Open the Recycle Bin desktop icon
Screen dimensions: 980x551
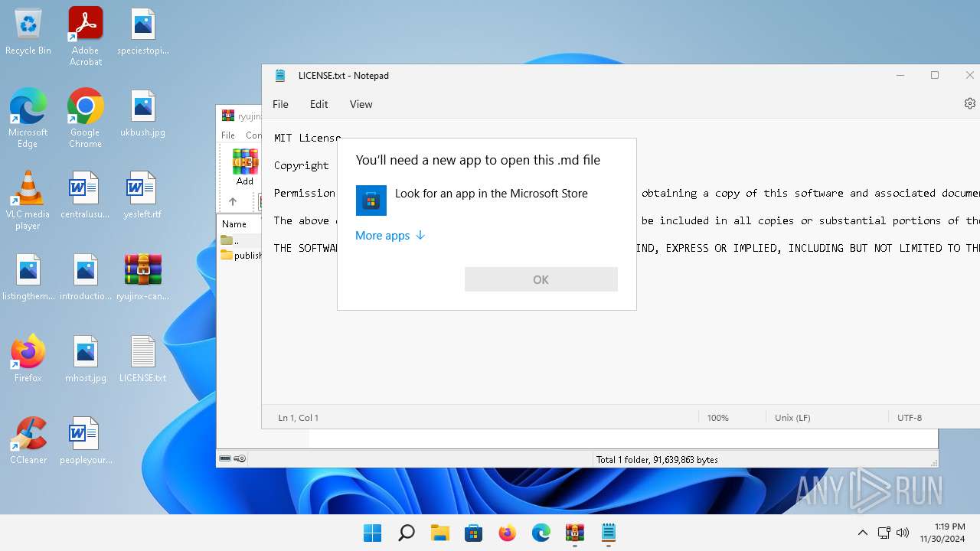click(28, 31)
